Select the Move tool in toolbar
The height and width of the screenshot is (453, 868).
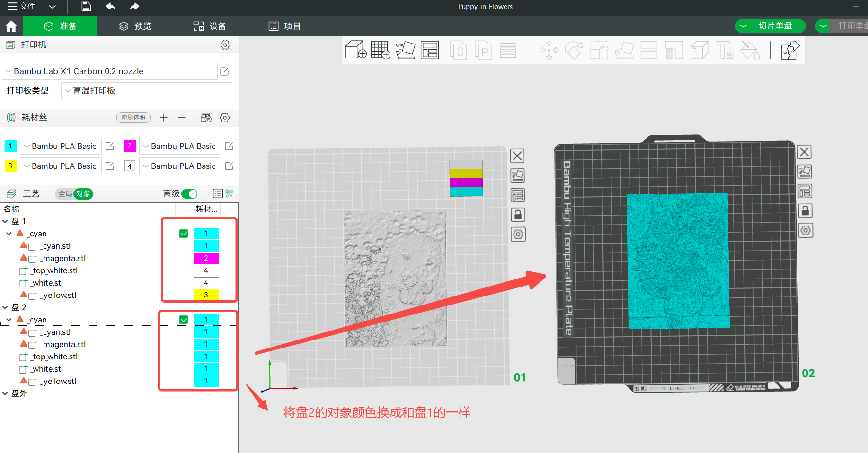[x=549, y=50]
